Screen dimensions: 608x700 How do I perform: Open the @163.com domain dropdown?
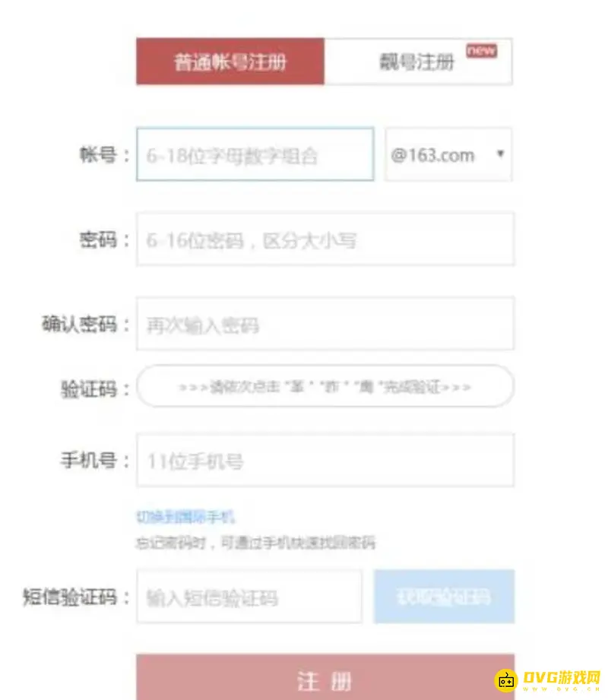point(448,154)
